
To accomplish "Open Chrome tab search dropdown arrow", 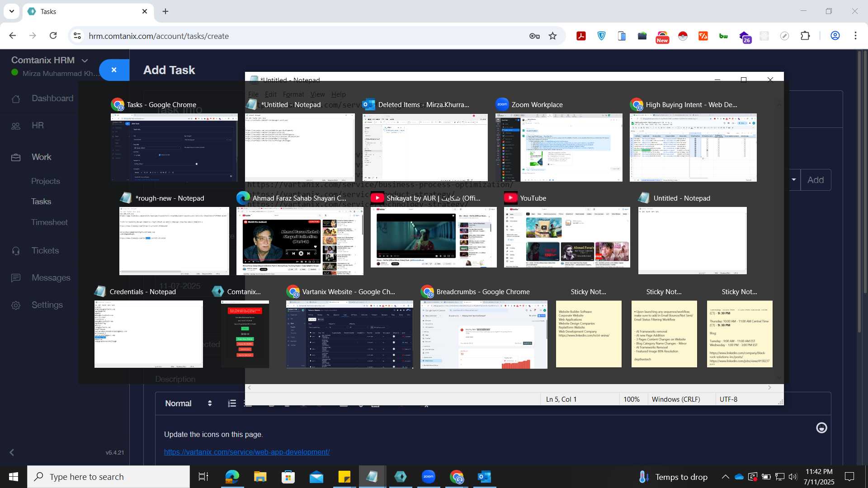I will pyautogui.click(x=11, y=11).
